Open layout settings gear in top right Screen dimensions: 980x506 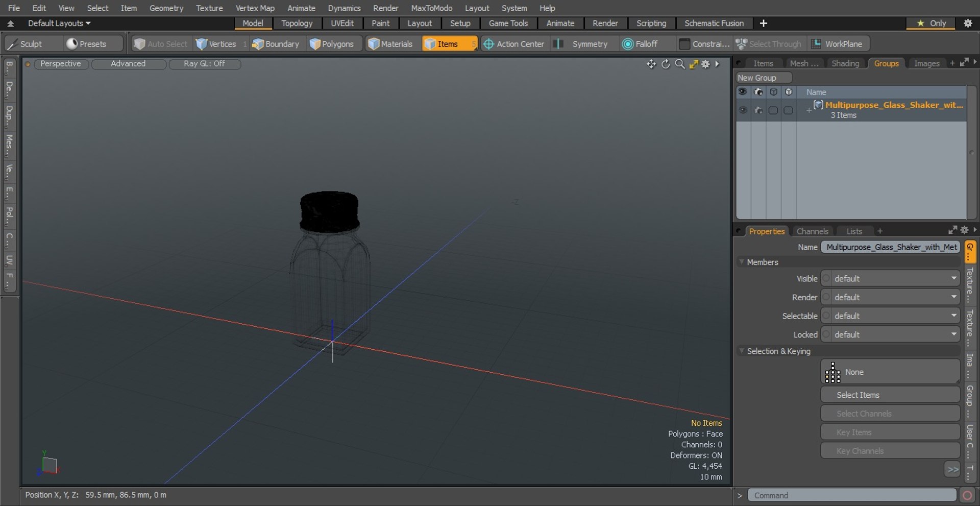[x=968, y=23]
